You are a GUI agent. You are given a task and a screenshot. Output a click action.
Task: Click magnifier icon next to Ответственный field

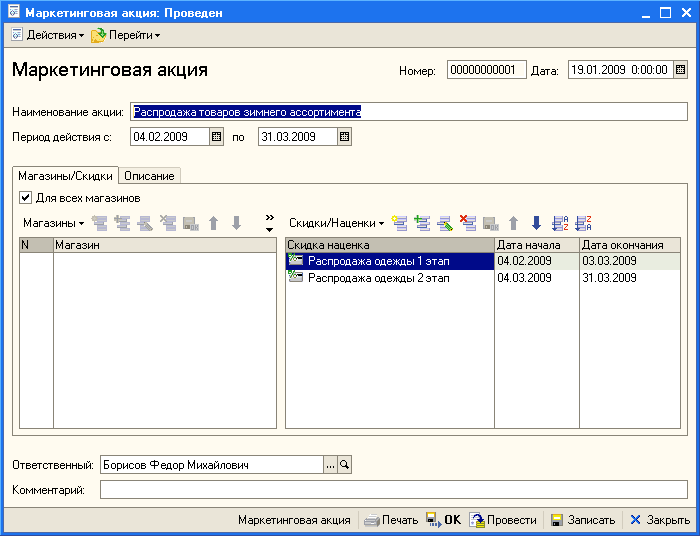click(x=345, y=465)
